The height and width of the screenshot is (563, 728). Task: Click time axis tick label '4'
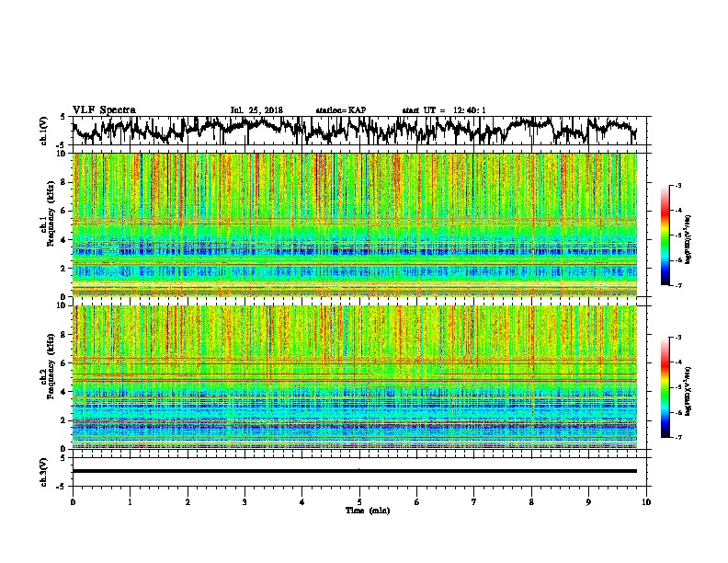point(302,502)
